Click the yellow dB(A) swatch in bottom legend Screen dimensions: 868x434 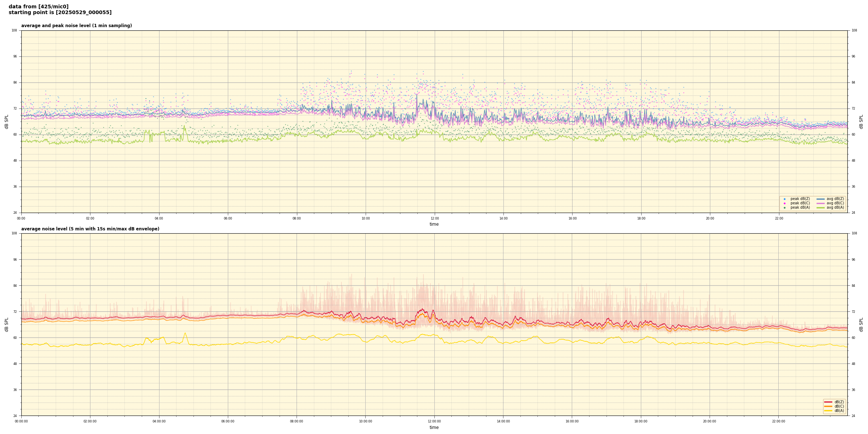[x=828, y=410]
